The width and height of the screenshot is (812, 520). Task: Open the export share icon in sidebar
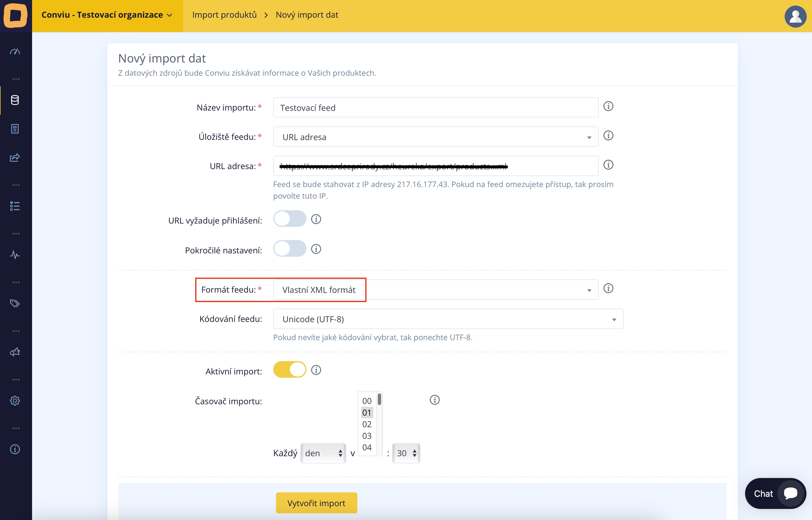[15, 157]
